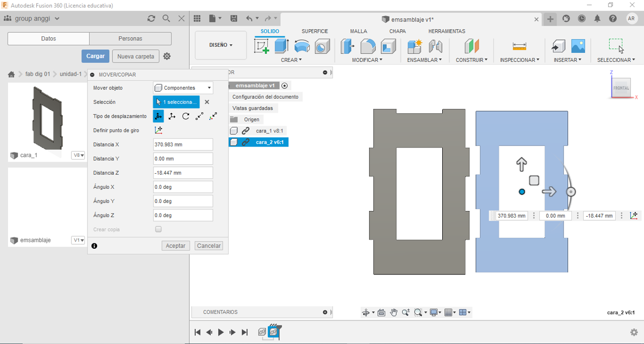Image resolution: width=644 pixels, height=344 pixels.
Task: Switch to the MALLA tab
Action: tap(359, 31)
